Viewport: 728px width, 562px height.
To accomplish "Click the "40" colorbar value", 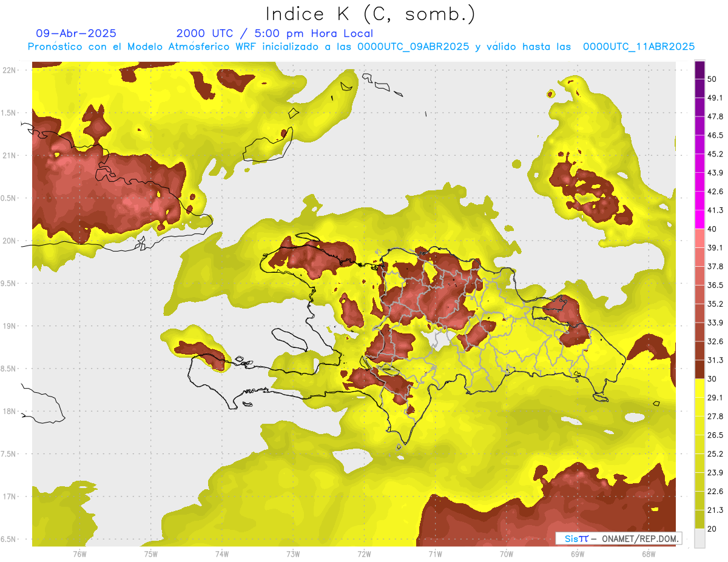I will pyautogui.click(x=712, y=229).
